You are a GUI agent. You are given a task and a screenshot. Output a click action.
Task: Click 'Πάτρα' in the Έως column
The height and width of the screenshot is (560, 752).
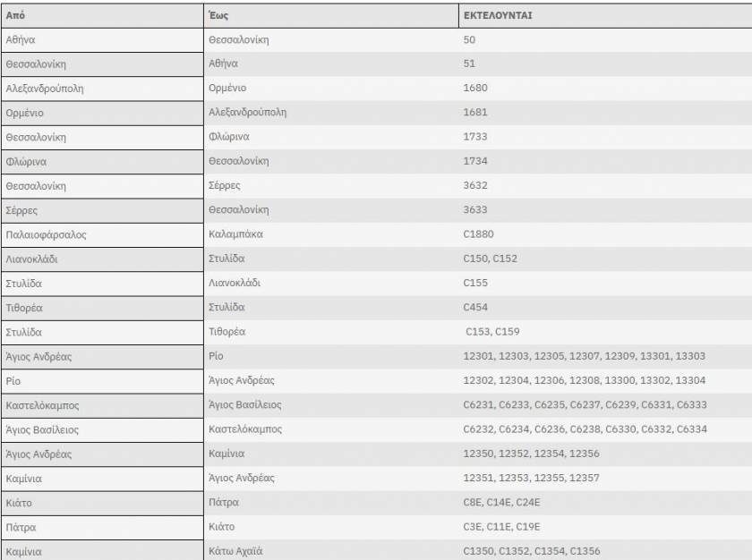(224, 502)
